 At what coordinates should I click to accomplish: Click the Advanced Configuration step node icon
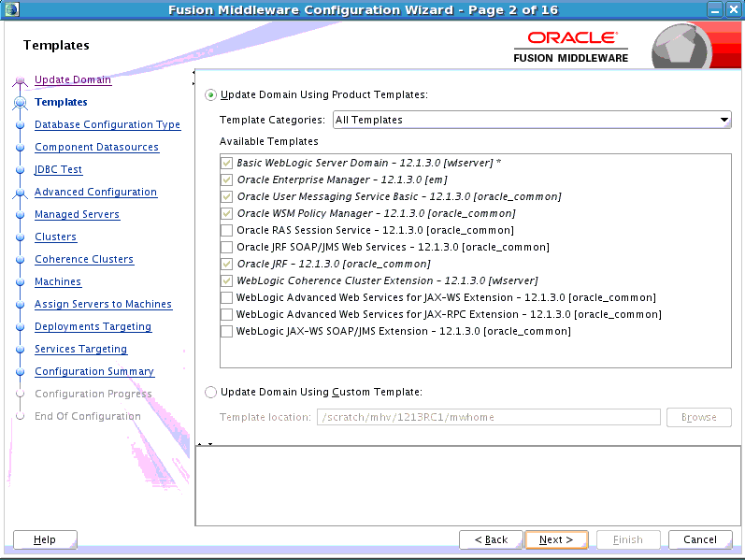[x=20, y=193]
